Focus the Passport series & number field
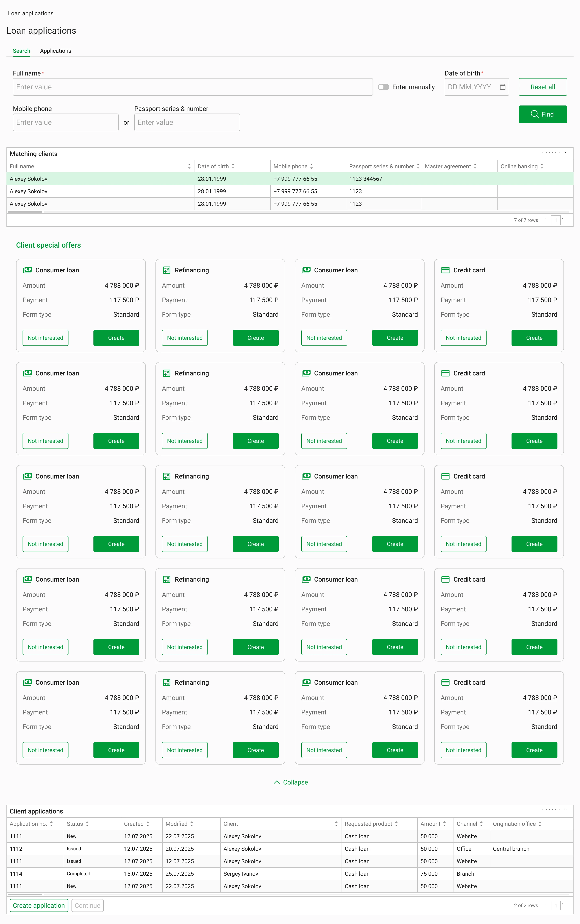 [x=187, y=122]
